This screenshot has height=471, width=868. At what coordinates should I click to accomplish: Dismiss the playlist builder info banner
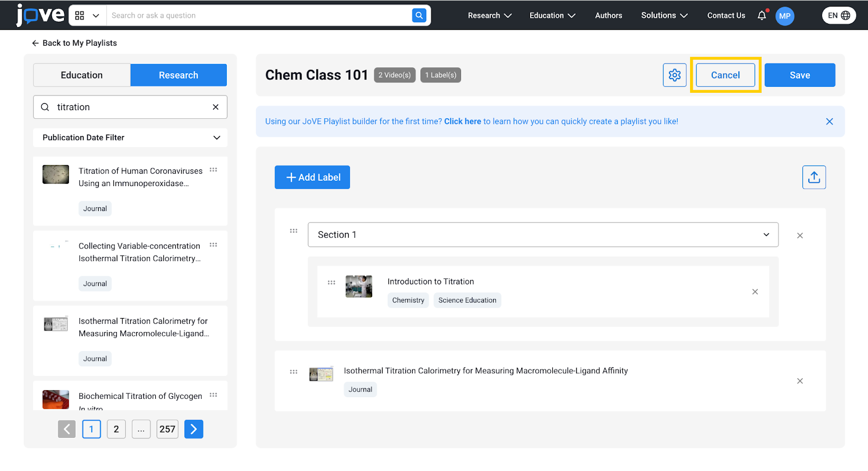pos(829,122)
